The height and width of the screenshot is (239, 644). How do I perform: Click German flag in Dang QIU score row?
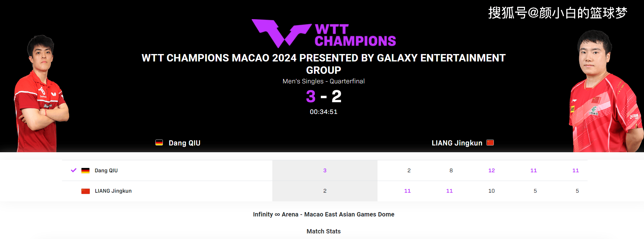click(x=85, y=170)
